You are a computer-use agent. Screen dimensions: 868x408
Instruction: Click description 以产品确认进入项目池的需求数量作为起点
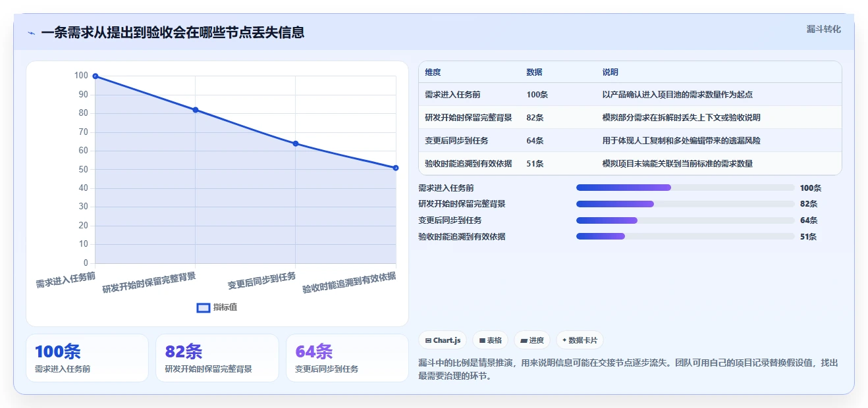click(677, 95)
